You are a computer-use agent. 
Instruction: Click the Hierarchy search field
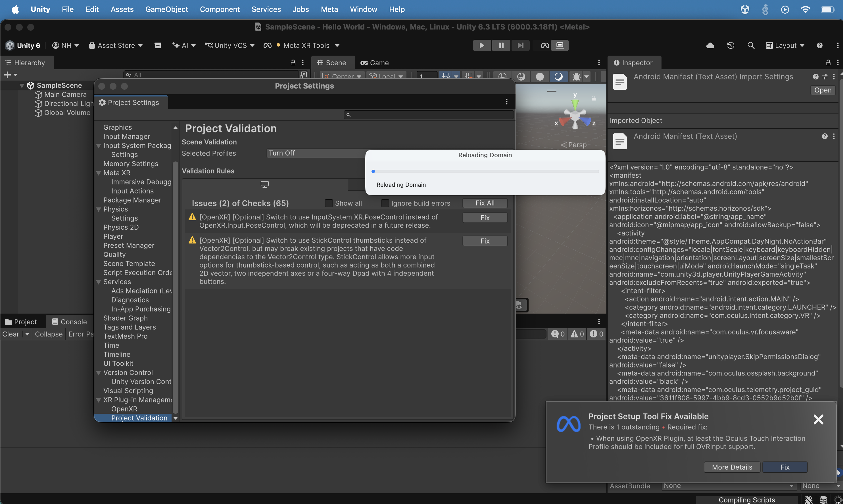tap(211, 75)
